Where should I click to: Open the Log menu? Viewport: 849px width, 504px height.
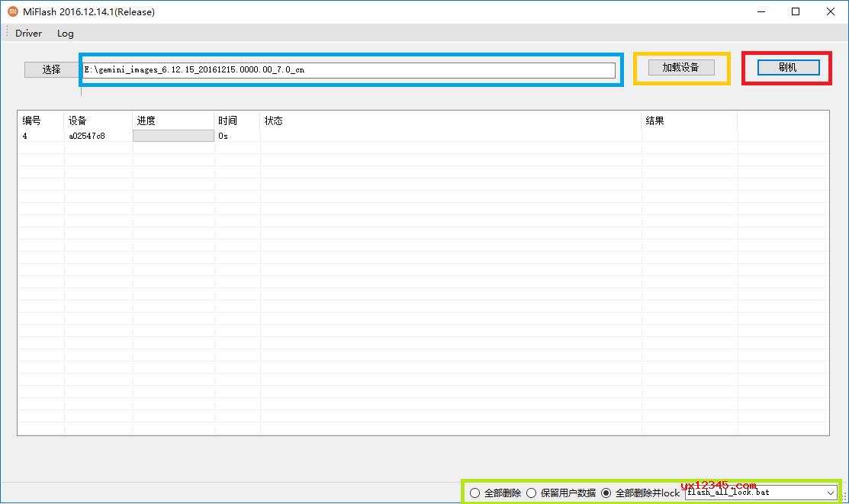pyautogui.click(x=66, y=33)
